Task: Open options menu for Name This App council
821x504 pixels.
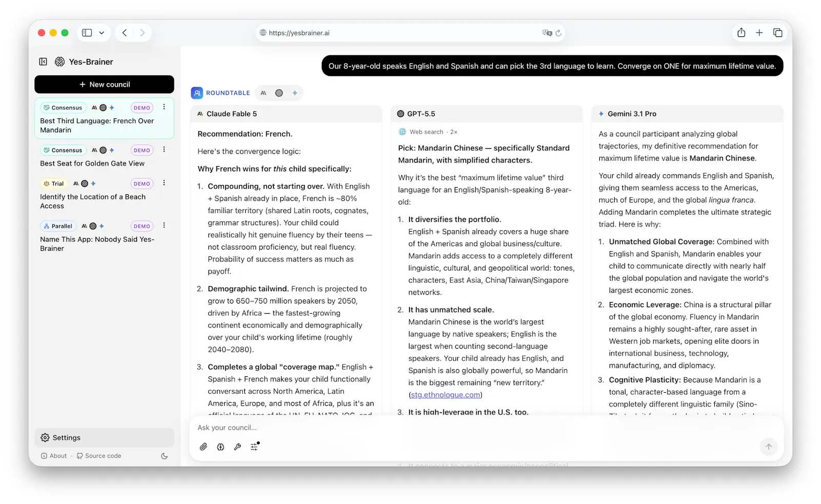Action: (164, 226)
